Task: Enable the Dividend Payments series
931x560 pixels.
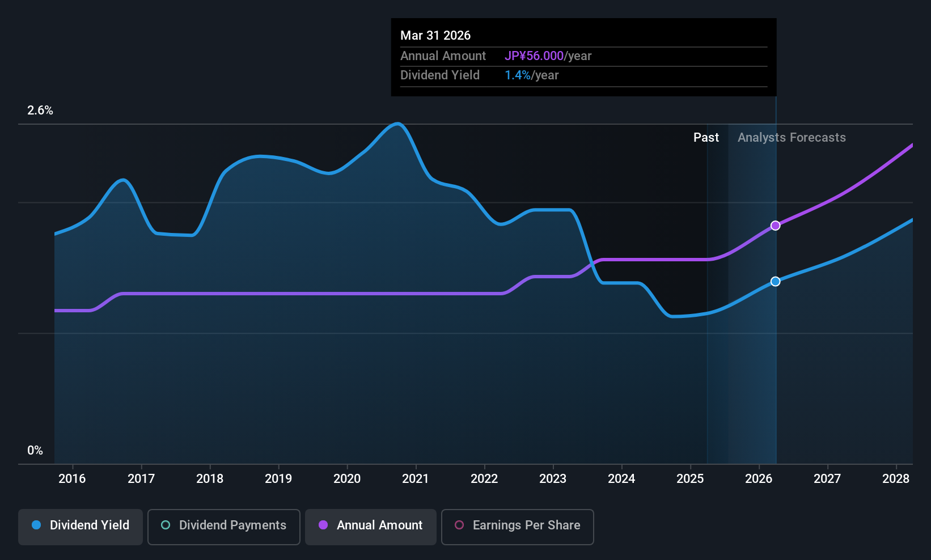Action: point(224,527)
